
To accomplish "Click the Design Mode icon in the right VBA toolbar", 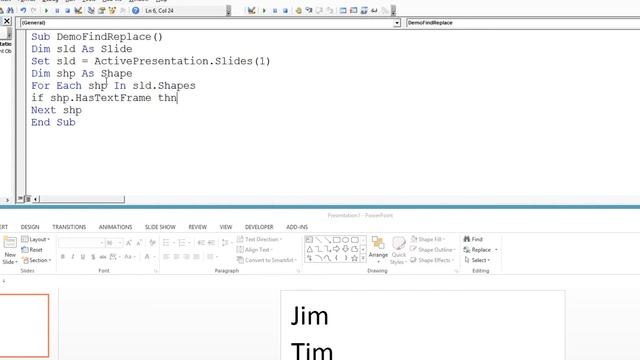I will click(251, 11).
